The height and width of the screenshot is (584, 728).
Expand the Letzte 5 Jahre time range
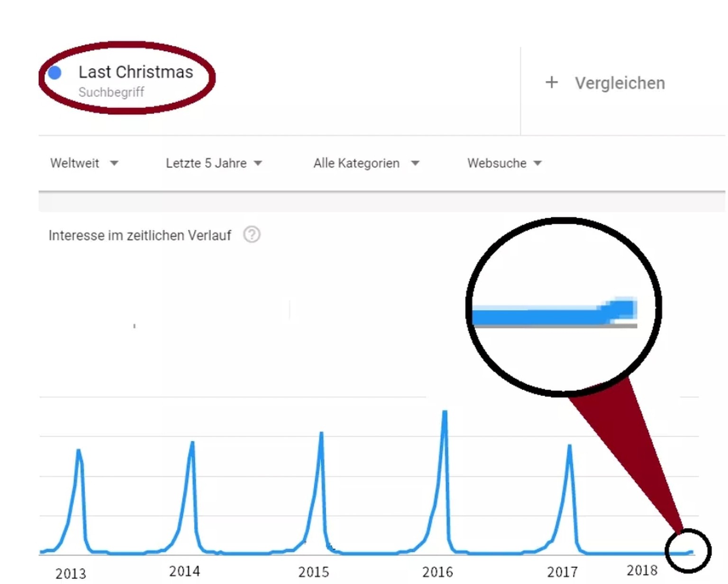(x=213, y=163)
